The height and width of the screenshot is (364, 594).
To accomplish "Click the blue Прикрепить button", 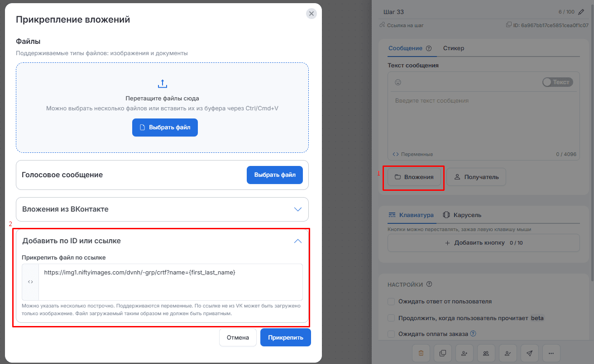I will click(286, 337).
